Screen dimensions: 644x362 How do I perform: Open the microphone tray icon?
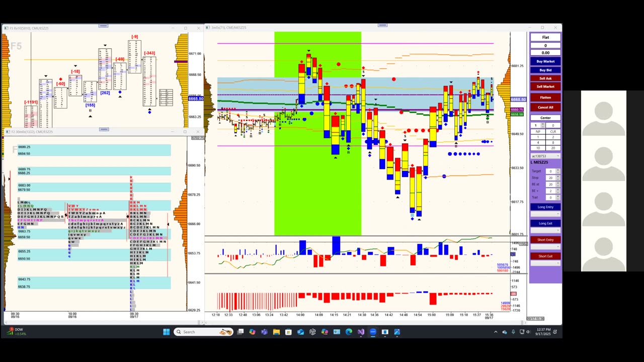click(x=513, y=332)
